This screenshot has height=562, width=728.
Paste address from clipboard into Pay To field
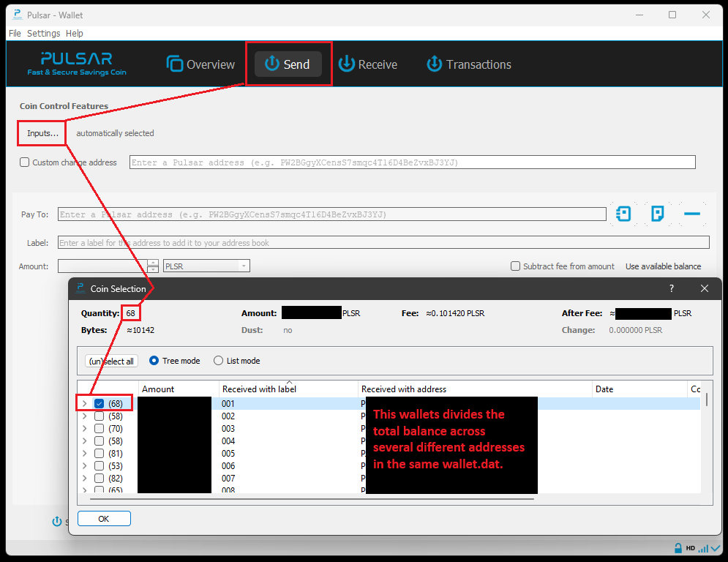[657, 214]
